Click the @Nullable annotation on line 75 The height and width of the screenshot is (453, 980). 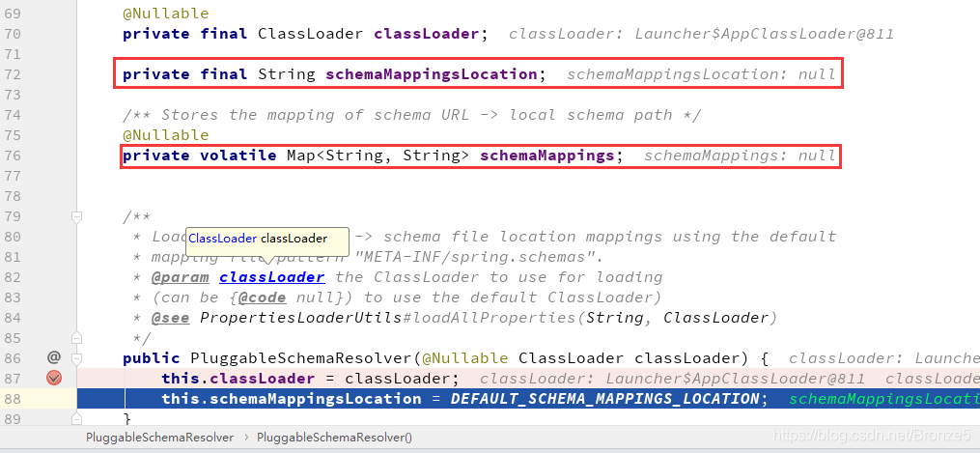pyautogui.click(x=166, y=135)
